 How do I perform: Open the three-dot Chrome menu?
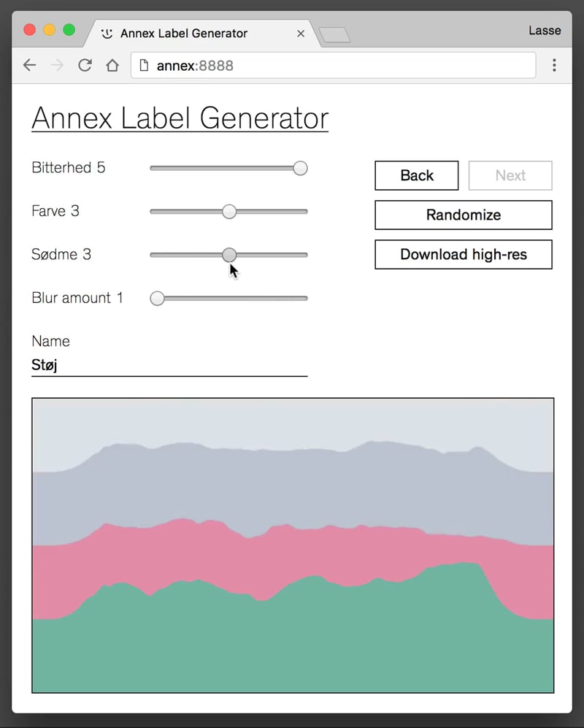click(554, 65)
